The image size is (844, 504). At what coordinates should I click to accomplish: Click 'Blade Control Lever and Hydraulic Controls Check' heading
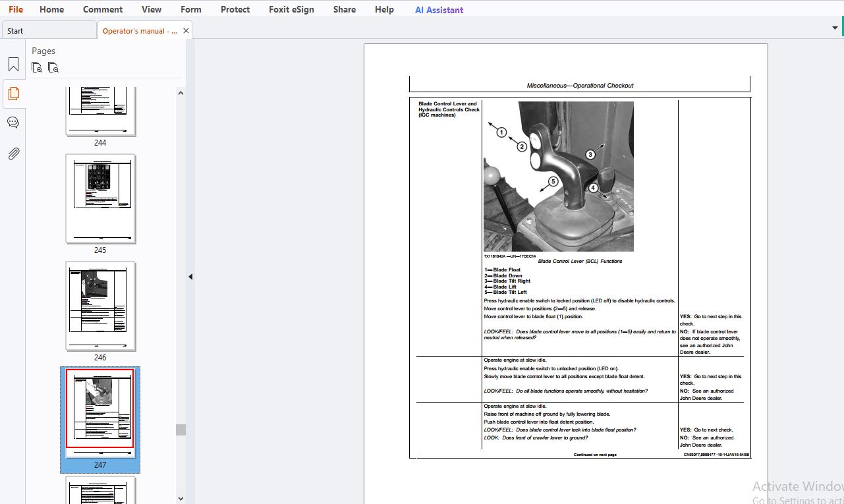coord(449,109)
